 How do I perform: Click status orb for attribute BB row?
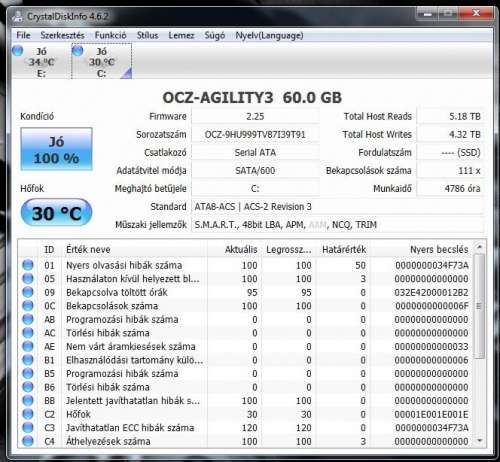click(28, 401)
